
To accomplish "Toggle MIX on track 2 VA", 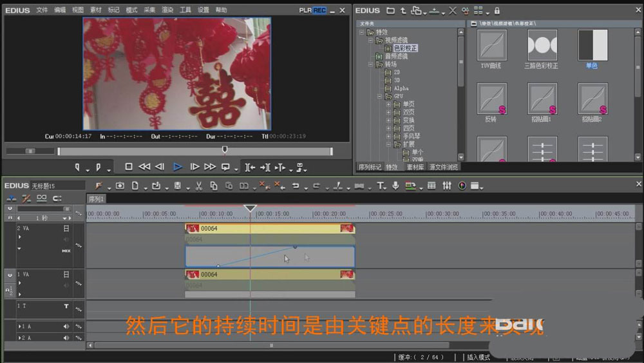I will click(66, 251).
